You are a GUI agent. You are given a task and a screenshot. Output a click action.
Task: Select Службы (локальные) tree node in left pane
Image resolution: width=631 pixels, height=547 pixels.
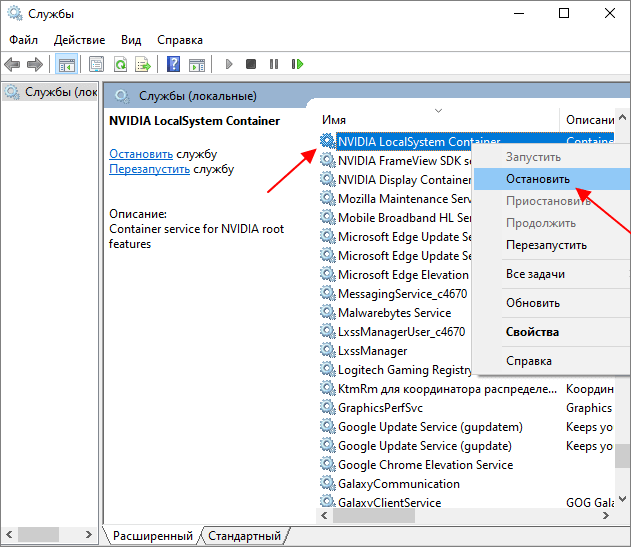pyautogui.click(x=50, y=92)
